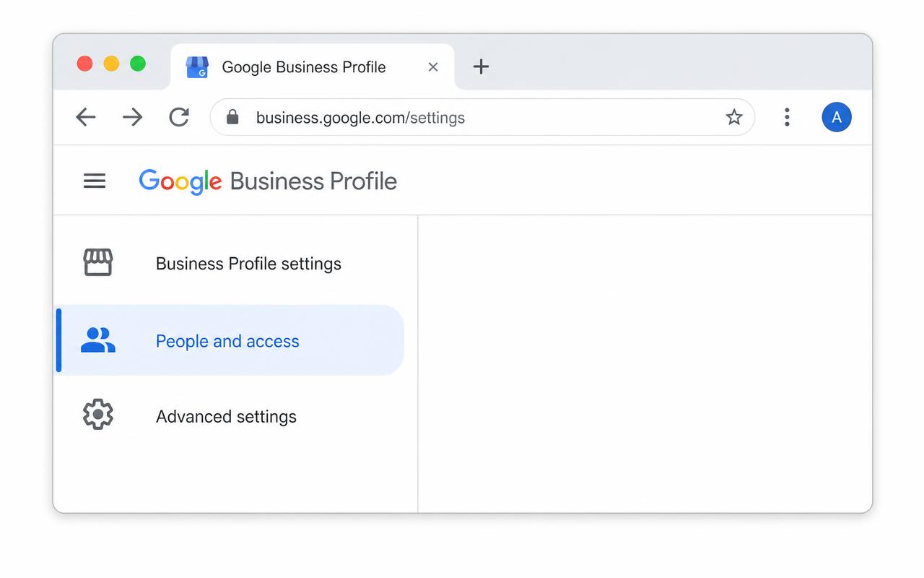924x578 pixels.
Task: Click the green maximize window button
Action: (138, 64)
